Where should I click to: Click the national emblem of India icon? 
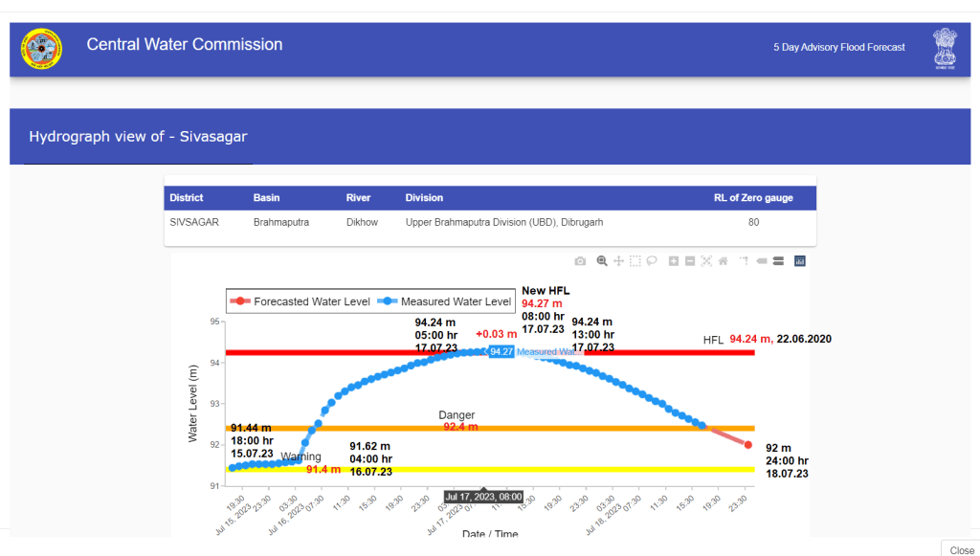tap(945, 48)
